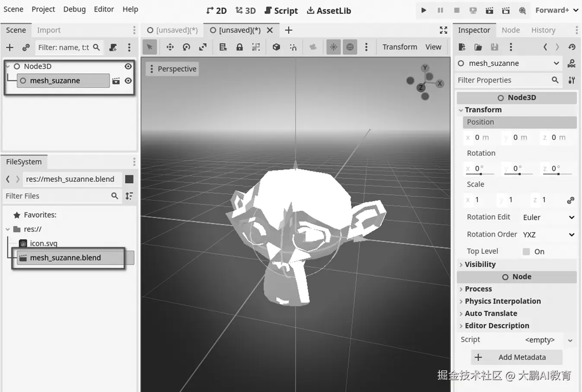582x392 pixels.
Task: Run the current scene
Action: tap(490, 10)
